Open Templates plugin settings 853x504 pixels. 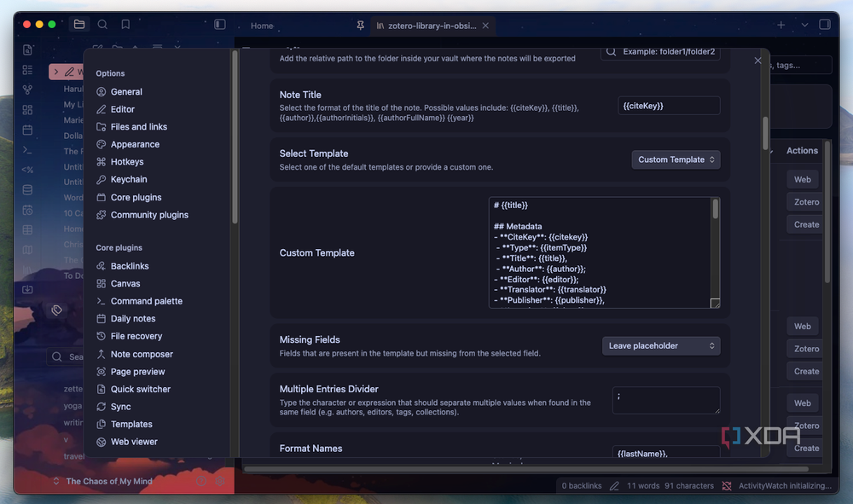[x=131, y=424]
